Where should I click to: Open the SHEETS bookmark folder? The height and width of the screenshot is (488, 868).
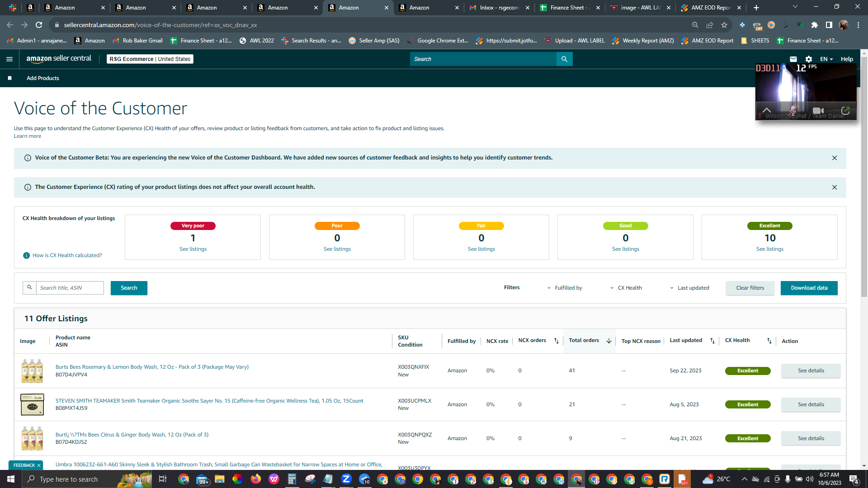click(x=755, y=41)
